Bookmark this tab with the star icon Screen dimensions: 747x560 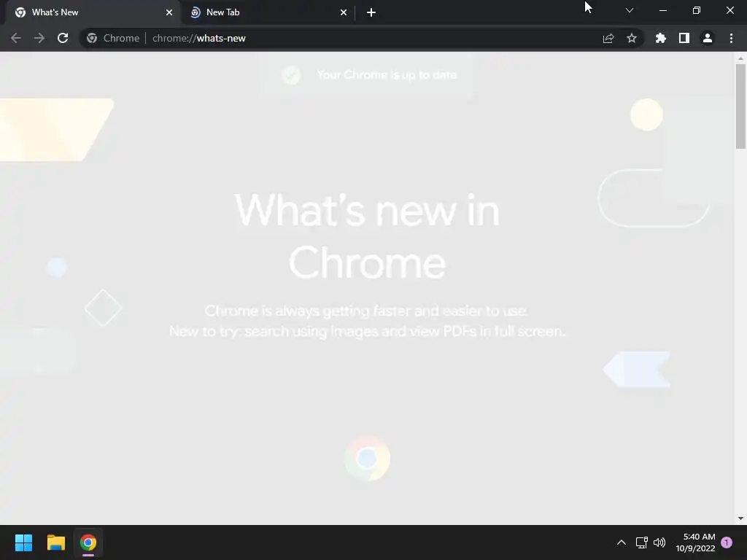pos(632,38)
